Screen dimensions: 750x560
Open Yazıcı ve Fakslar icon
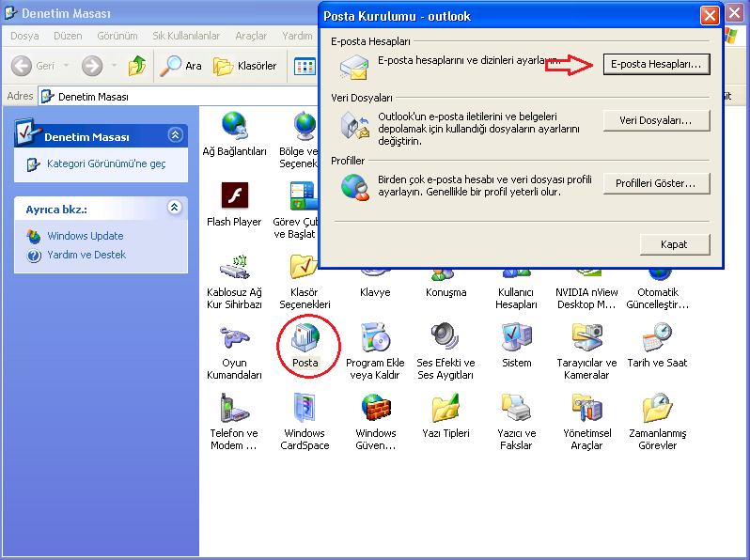pos(517,421)
